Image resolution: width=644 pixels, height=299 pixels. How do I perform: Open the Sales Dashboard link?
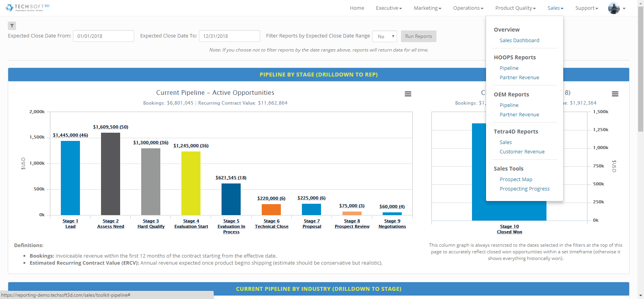pos(519,40)
